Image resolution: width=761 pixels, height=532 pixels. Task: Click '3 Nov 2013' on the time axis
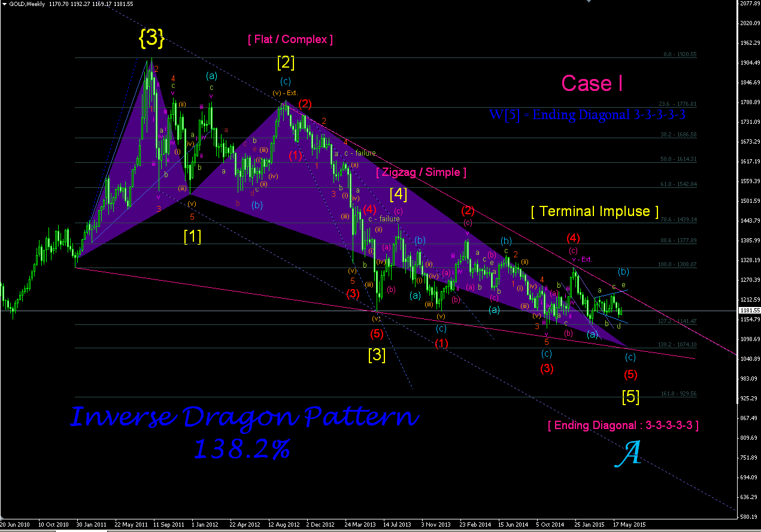(x=436, y=524)
